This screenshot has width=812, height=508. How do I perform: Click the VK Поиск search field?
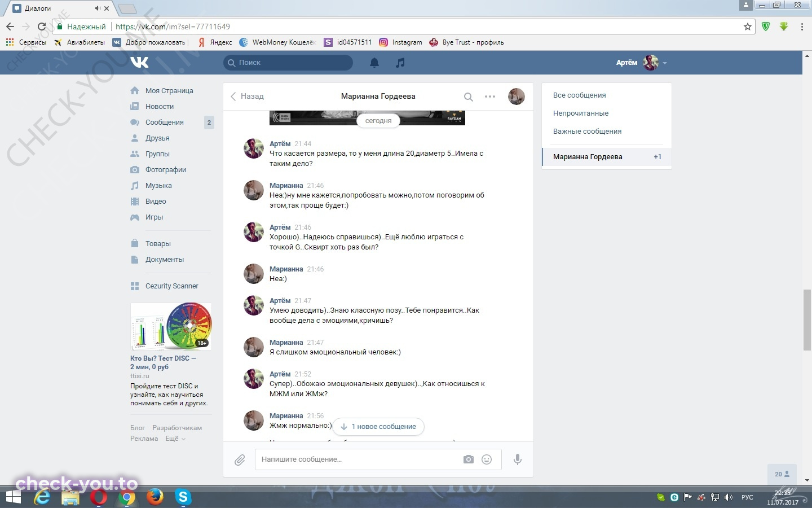click(288, 63)
